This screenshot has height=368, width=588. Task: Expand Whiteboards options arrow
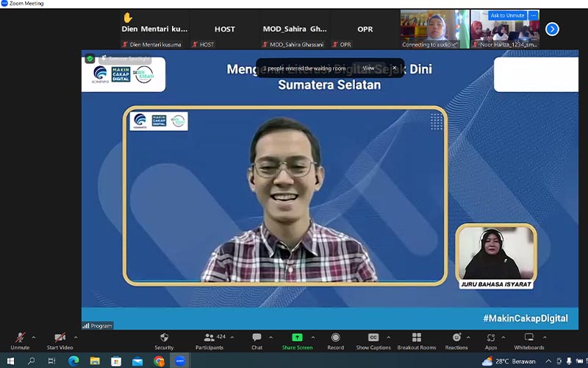coord(545,338)
